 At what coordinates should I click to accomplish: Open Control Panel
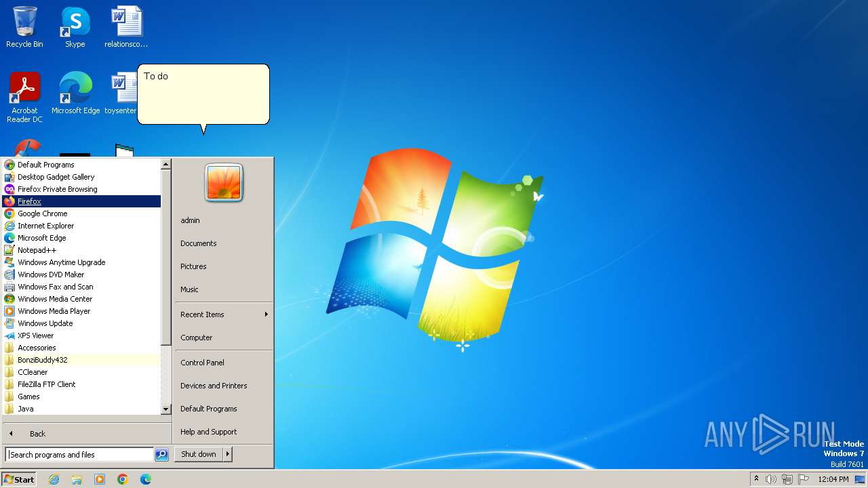point(224,363)
